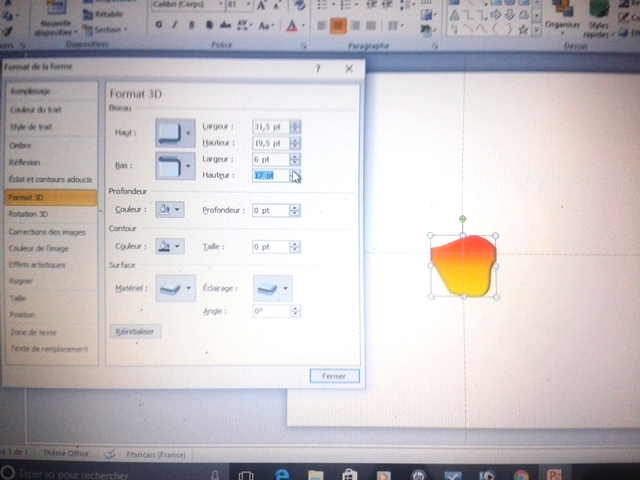Click the font color 'A' icon

pos(292,25)
